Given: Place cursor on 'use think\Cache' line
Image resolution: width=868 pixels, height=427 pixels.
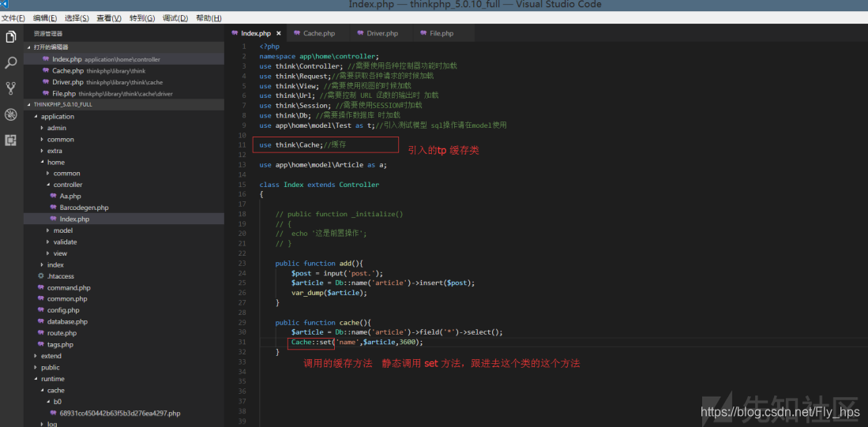Looking at the screenshot, I should coord(302,145).
